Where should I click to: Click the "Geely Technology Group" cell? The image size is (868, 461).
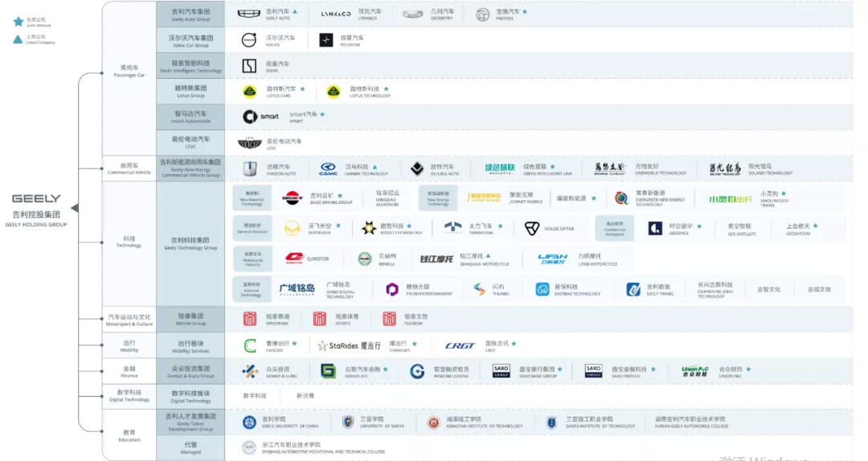[190, 243]
